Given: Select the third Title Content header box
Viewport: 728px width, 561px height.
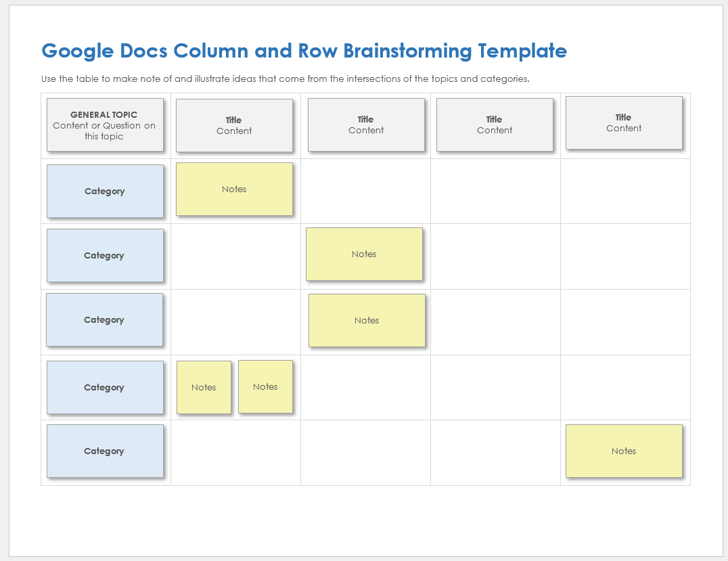Looking at the screenshot, I should [495, 125].
